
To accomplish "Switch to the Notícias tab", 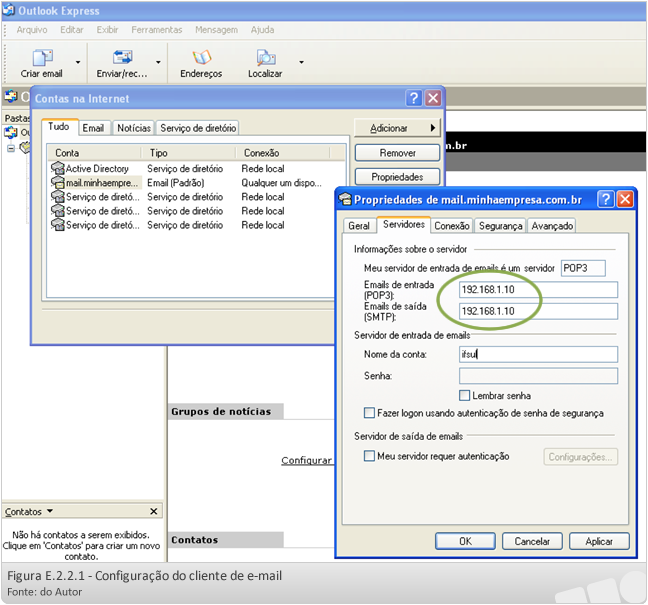I will pos(133,128).
